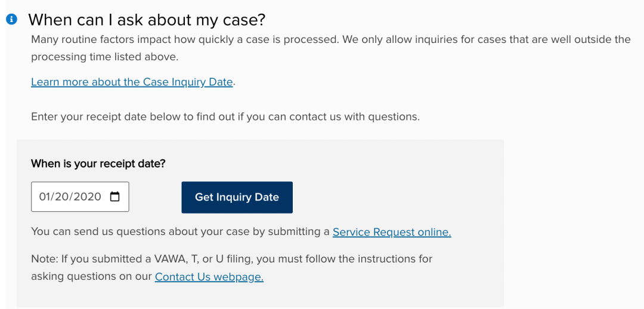Click the blue info icon beside the heading
Screen dimensions: 644x309
point(11,20)
